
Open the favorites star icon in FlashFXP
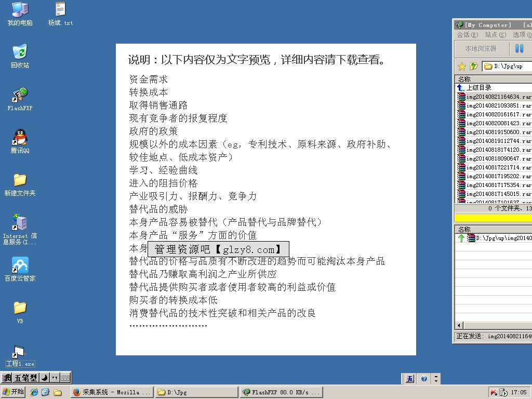pos(462,66)
